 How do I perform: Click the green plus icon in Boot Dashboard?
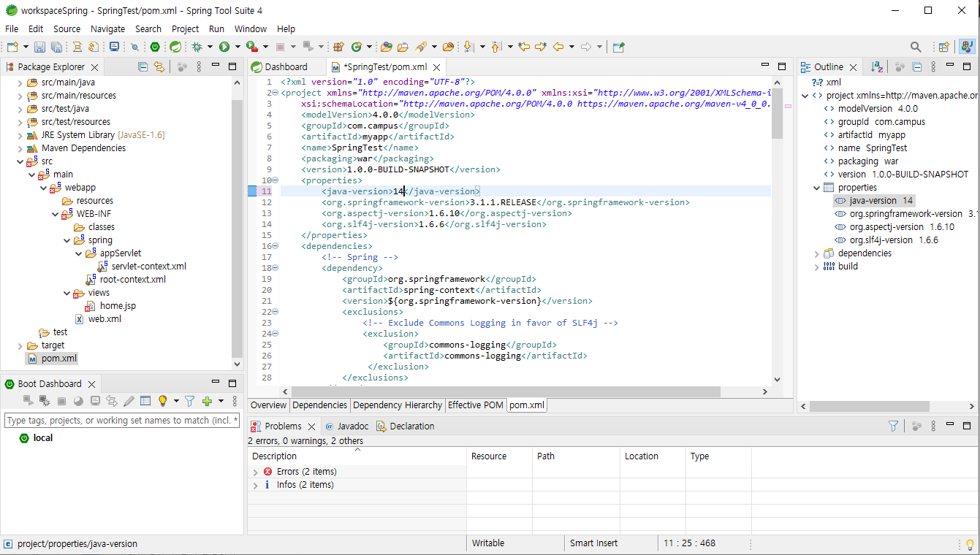208,401
